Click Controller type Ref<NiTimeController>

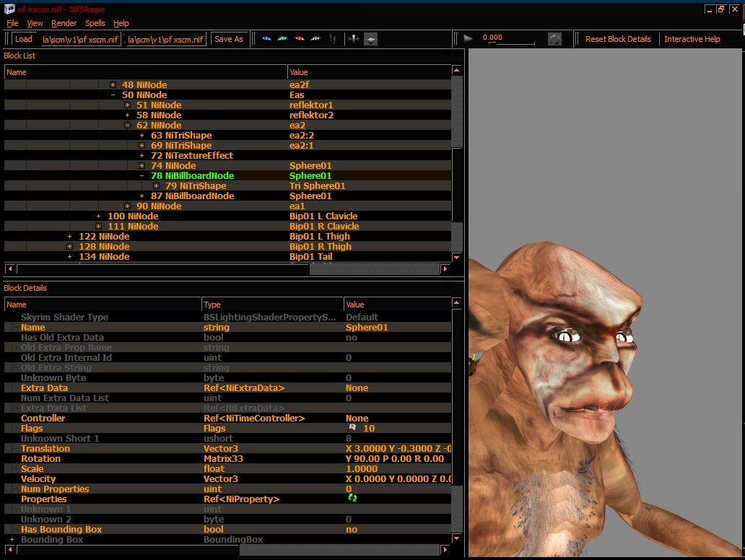pyautogui.click(x=254, y=418)
